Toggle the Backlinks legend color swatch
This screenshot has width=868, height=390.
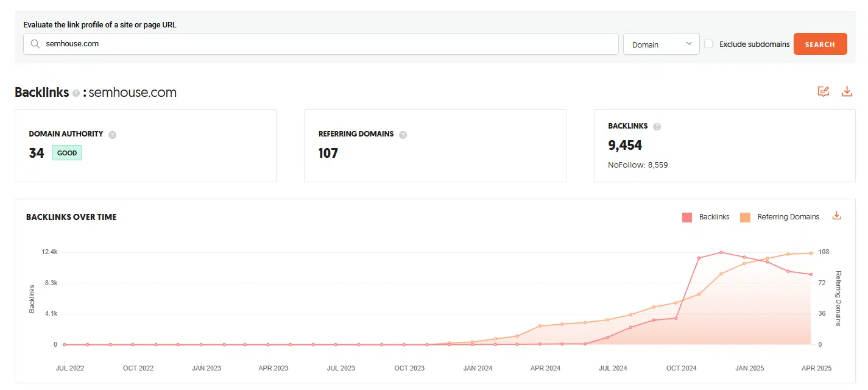(x=687, y=217)
